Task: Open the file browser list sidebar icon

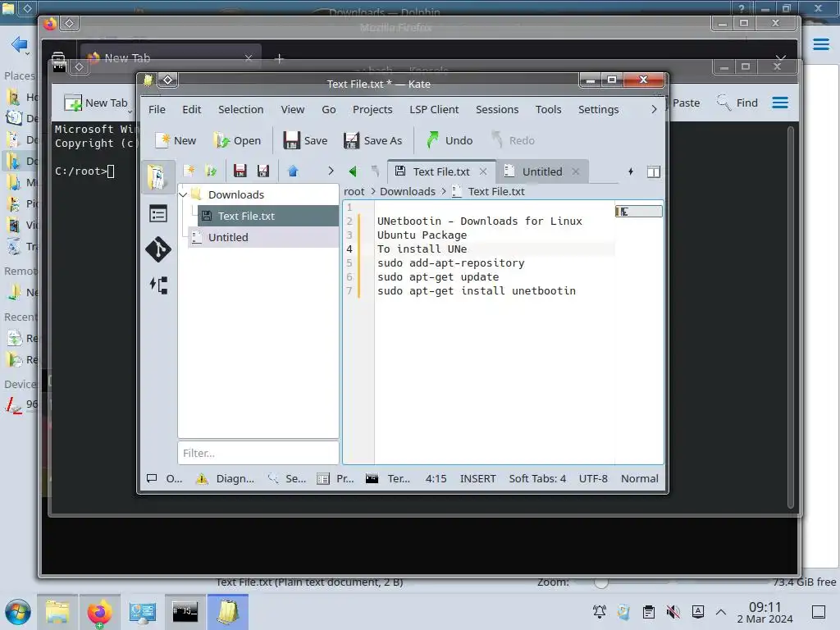Action: click(x=158, y=214)
